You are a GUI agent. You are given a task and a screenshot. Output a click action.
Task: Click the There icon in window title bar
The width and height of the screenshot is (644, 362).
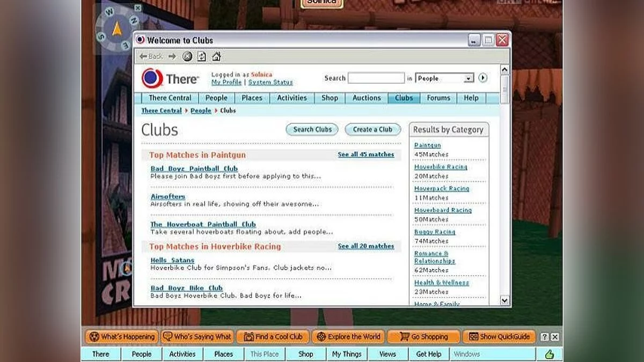140,40
